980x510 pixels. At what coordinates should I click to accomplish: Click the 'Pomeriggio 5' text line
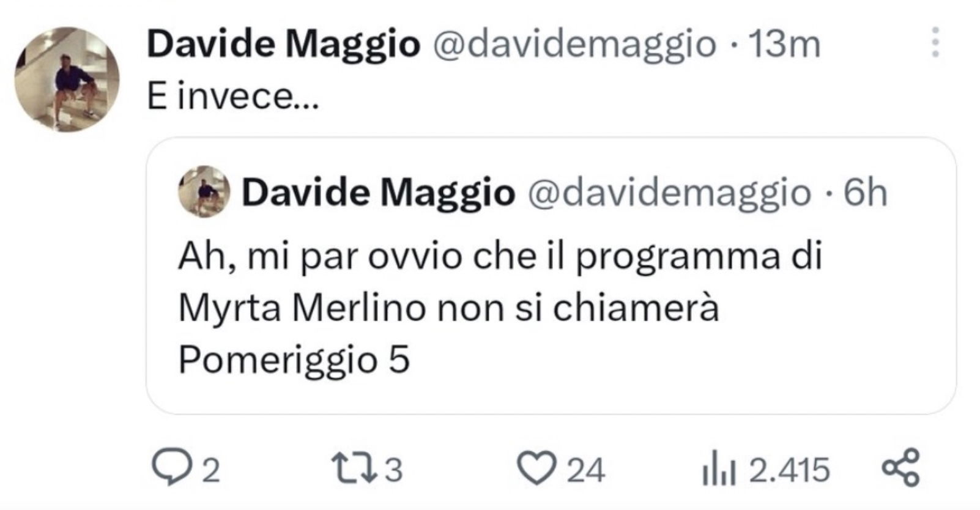294,360
